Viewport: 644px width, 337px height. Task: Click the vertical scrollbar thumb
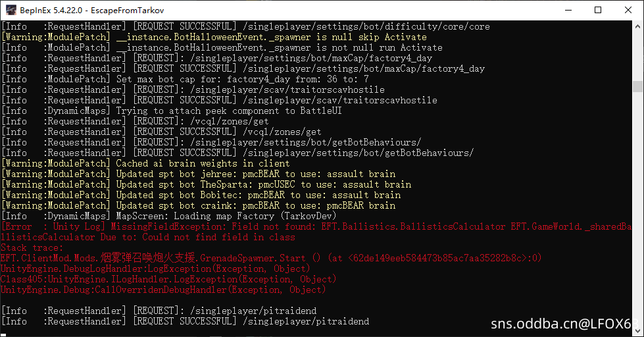coord(637,86)
